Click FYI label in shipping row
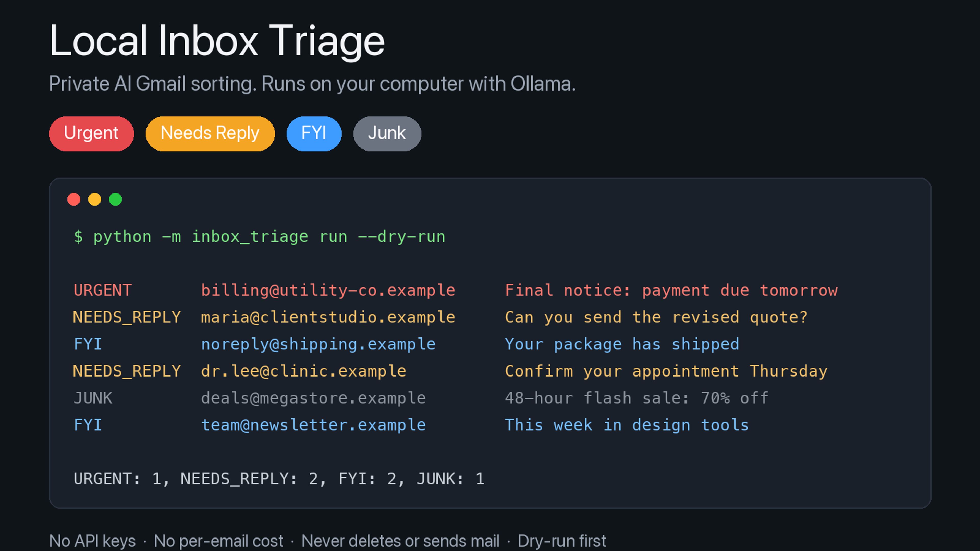This screenshot has width=980, height=551. pyautogui.click(x=88, y=345)
